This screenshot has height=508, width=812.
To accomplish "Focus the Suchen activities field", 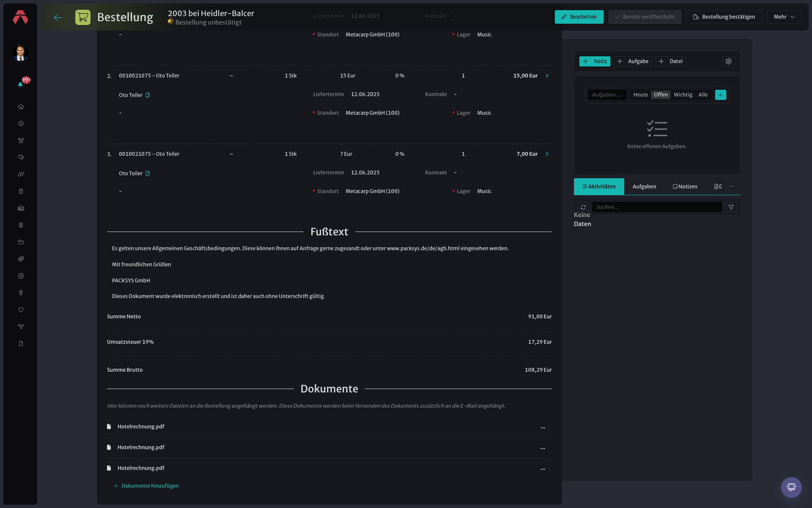I will (x=657, y=207).
